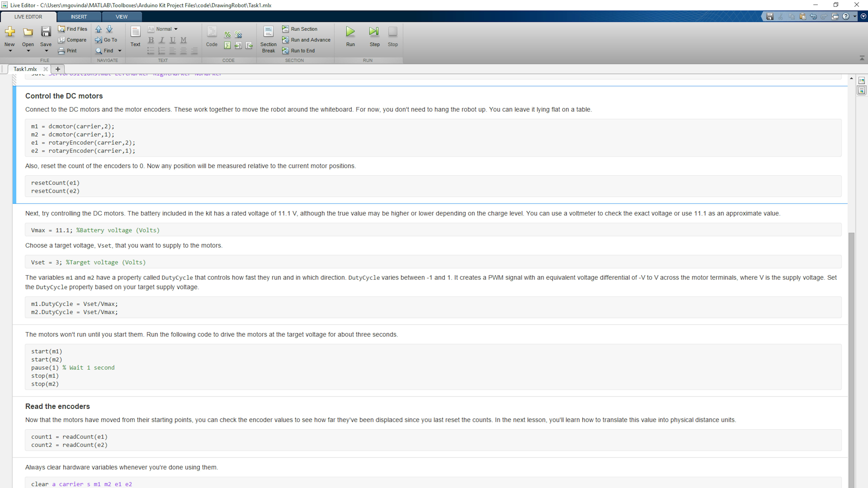
Task: Click into the Vset = 3 code line
Action: click(433, 262)
